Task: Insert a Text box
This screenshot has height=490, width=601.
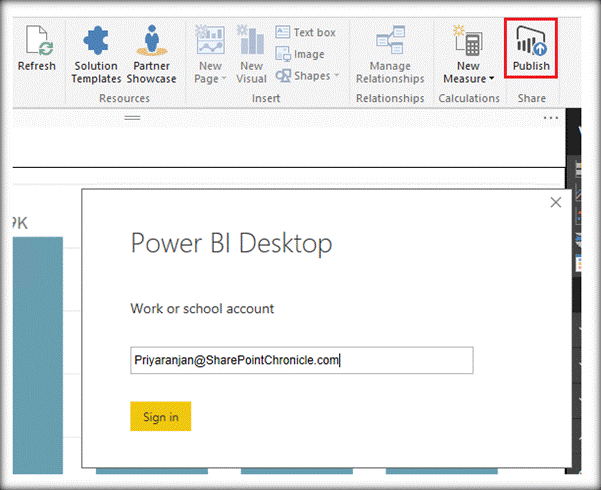Action: (x=305, y=32)
